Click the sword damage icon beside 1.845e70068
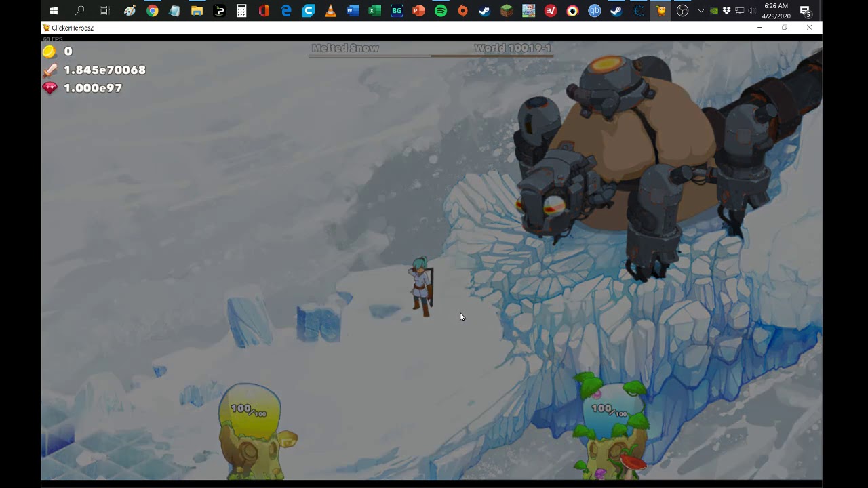This screenshot has width=868, height=488. [x=50, y=70]
